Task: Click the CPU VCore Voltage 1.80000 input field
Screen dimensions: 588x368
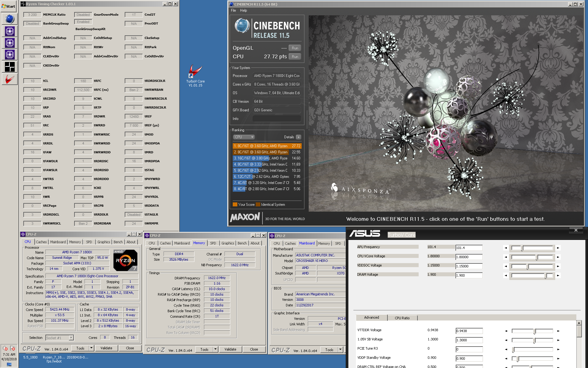Action: pyautogui.click(x=469, y=257)
